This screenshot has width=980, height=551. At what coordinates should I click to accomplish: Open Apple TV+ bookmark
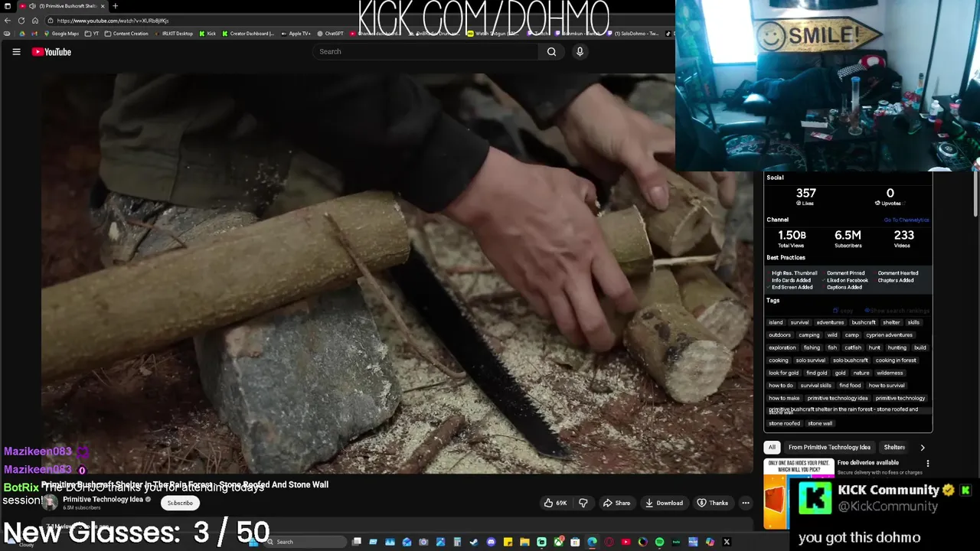(296, 34)
